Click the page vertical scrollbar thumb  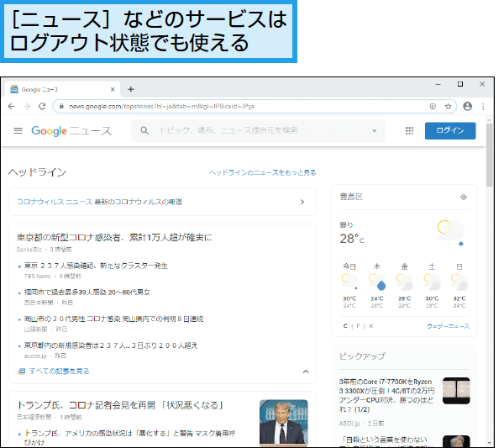pyautogui.click(x=489, y=155)
